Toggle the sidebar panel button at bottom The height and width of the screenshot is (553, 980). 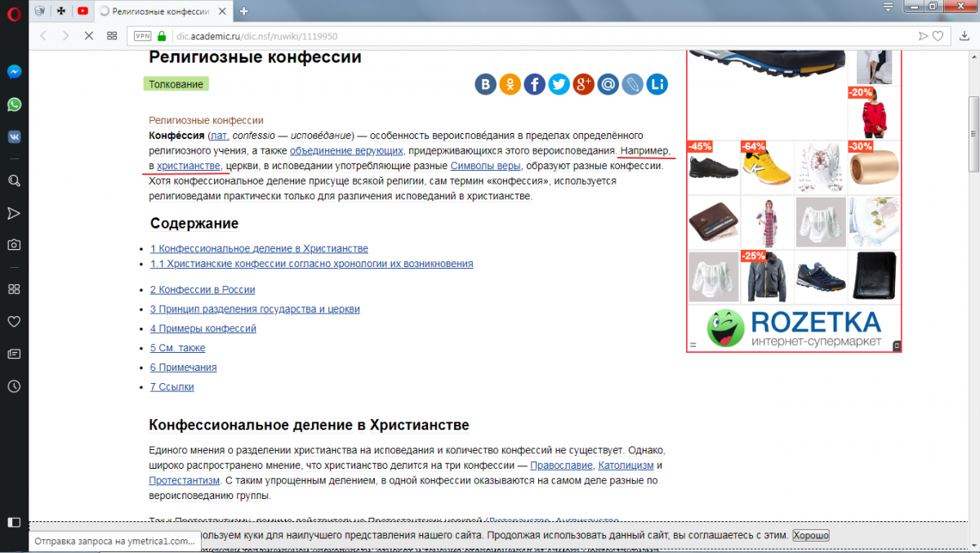click(x=14, y=521)
